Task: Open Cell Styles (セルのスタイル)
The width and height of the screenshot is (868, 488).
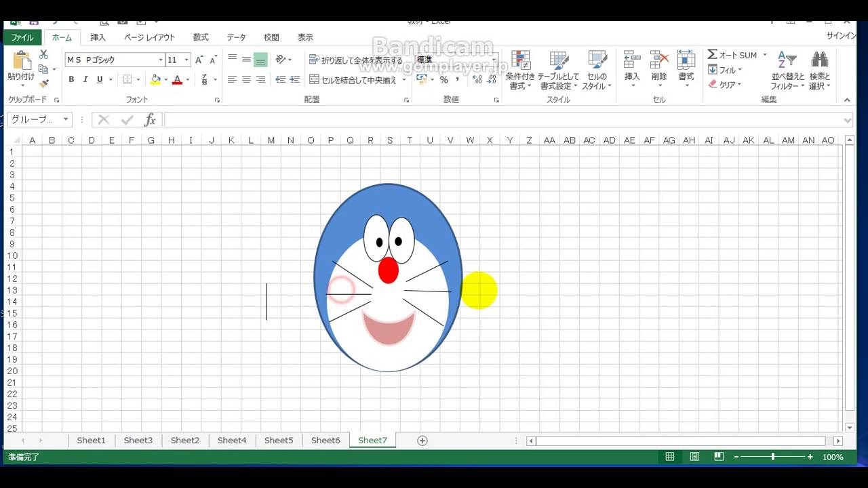Action: (597, 70)
